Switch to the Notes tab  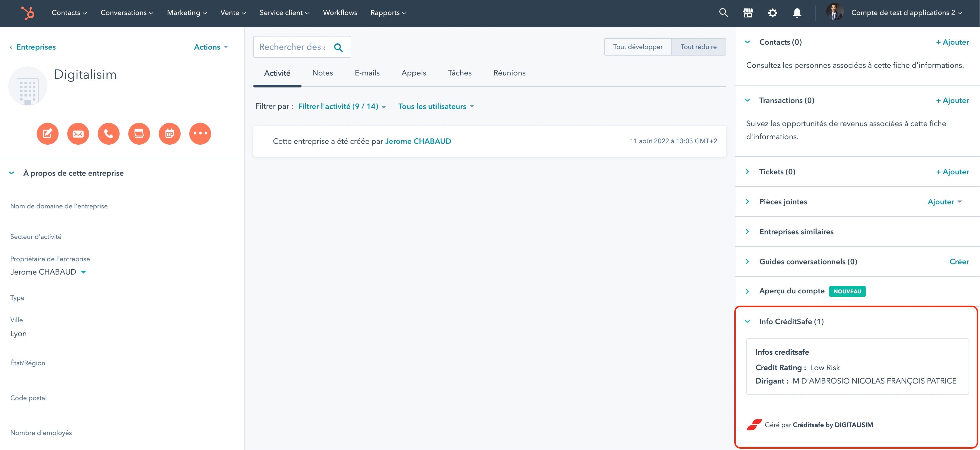coord(322,73)
